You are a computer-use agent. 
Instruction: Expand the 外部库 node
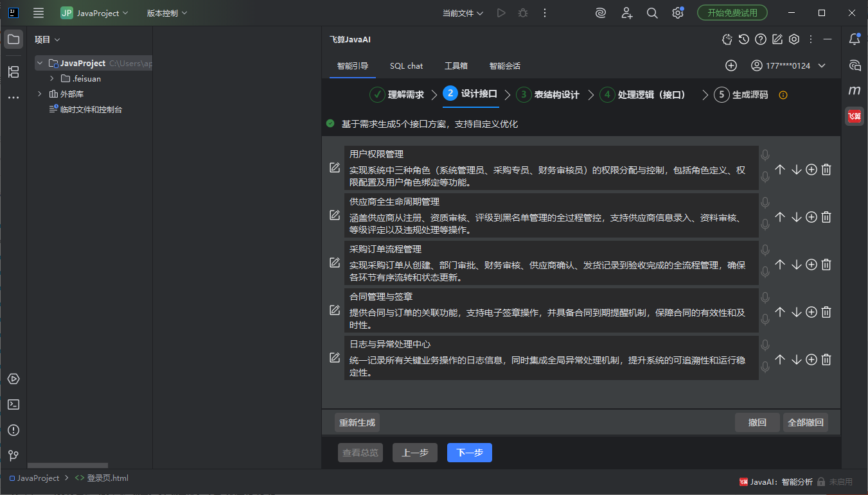tap(40, 94)
